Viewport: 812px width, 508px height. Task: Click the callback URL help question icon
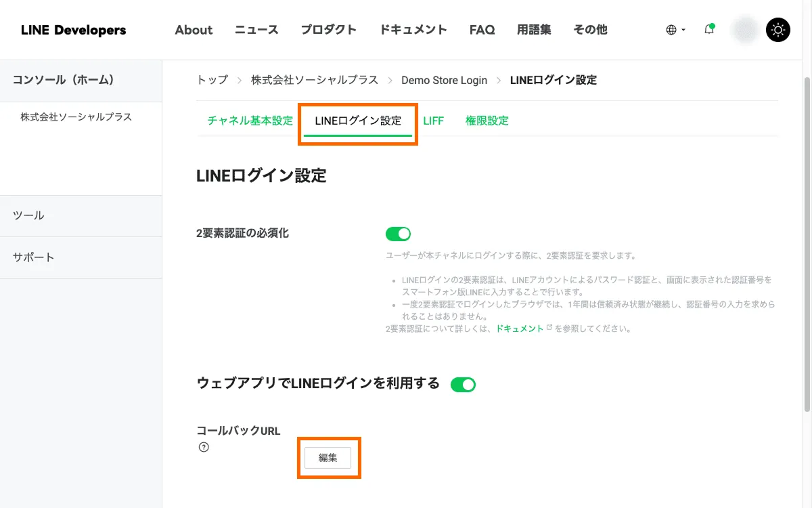point(204,447)
